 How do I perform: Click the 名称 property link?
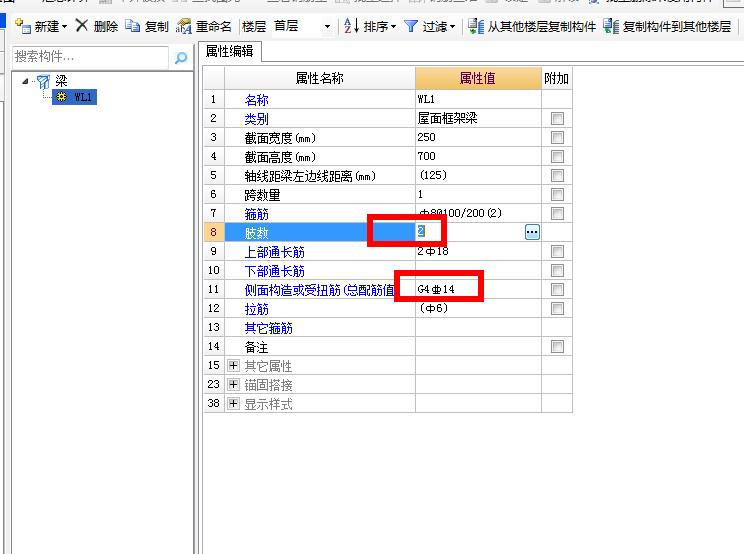[x=257, y=100]
